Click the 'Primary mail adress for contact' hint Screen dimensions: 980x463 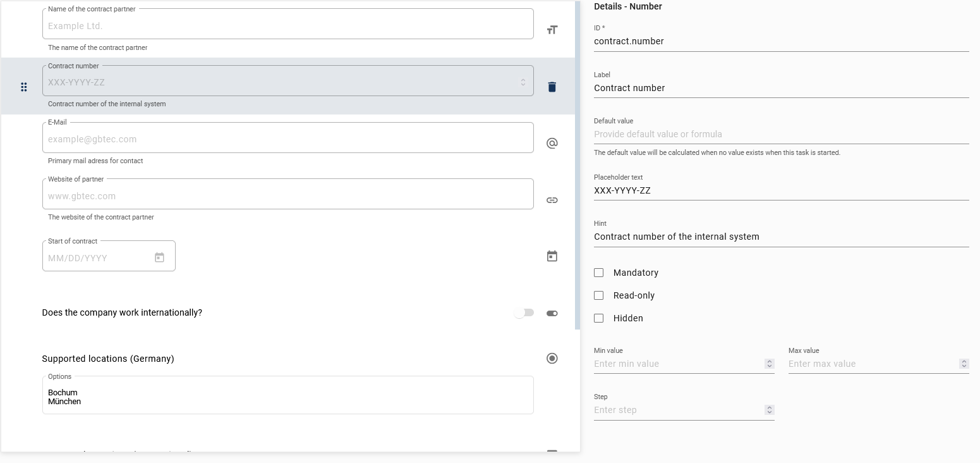point(95,161)
